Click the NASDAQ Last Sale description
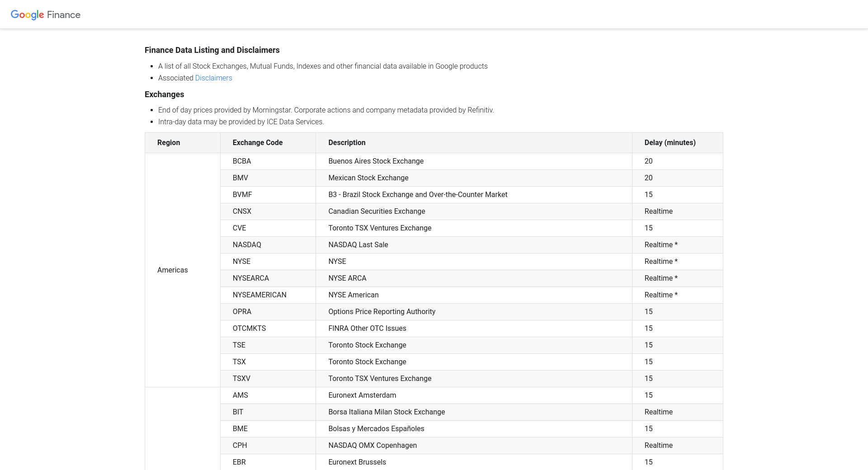 click(358, 244)
